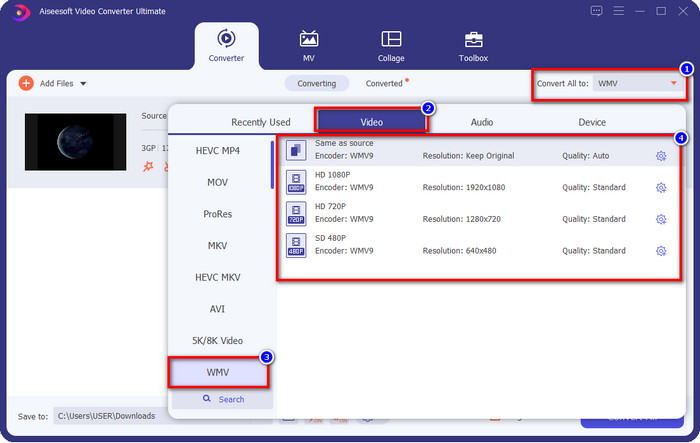700x443 pixels.
Task: Click the video thumbnail of the Earth
Action: (75, 142)
